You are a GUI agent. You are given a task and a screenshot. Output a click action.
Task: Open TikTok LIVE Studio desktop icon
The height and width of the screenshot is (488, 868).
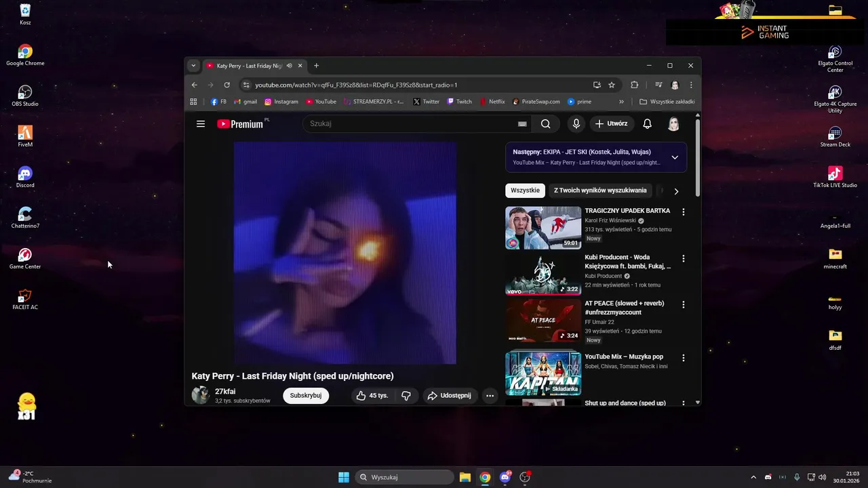click(835, 177)
